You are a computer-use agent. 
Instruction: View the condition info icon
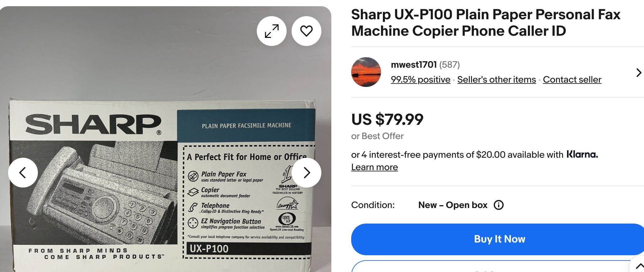tap(499, 205)
